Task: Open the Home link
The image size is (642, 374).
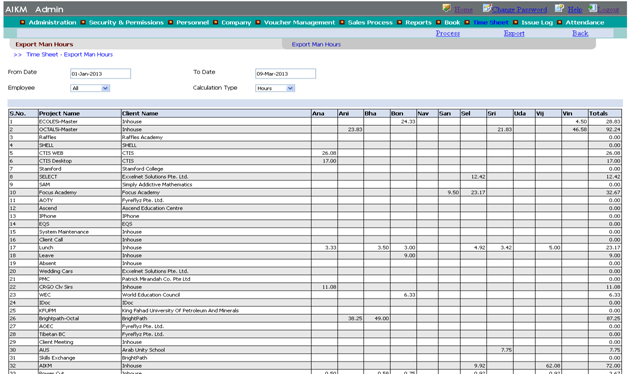Action: 463,9
